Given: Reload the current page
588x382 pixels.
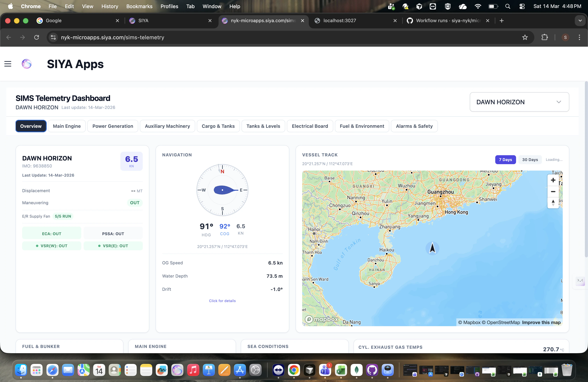Looking at the screenshot, I should [37, 37].
